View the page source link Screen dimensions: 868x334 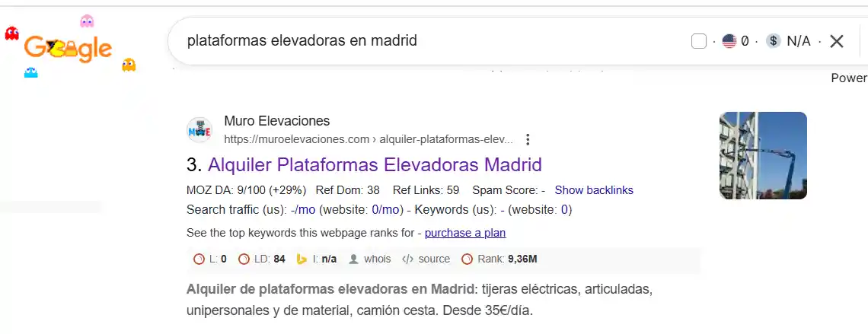pyautogui.click(x=434, y=259)
